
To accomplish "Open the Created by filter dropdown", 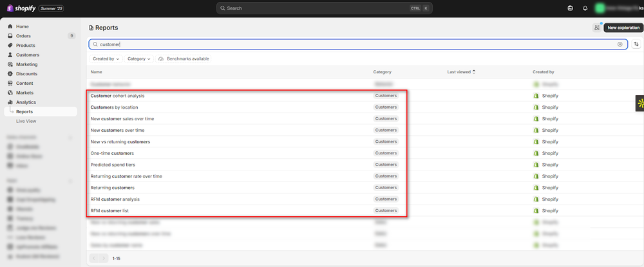I will [x=106, y=59].
